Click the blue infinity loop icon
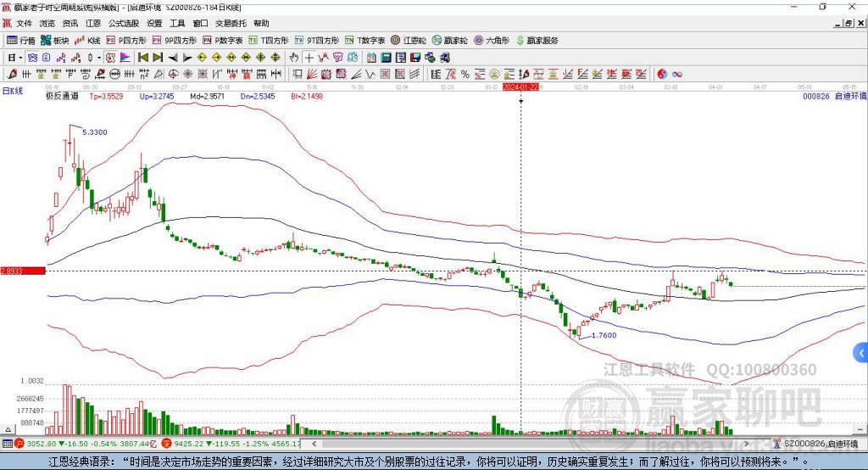This screenshot has width=868, height=470. [x=676, y=74]
